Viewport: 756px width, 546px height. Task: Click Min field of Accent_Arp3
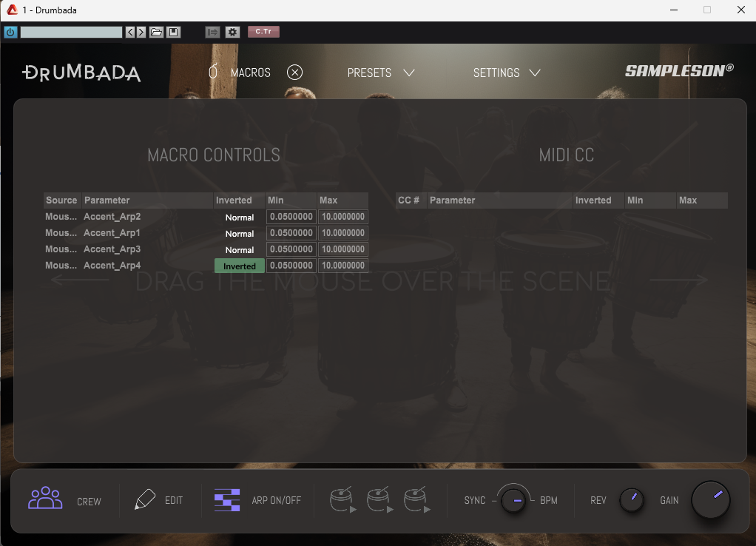pos(291,249)
